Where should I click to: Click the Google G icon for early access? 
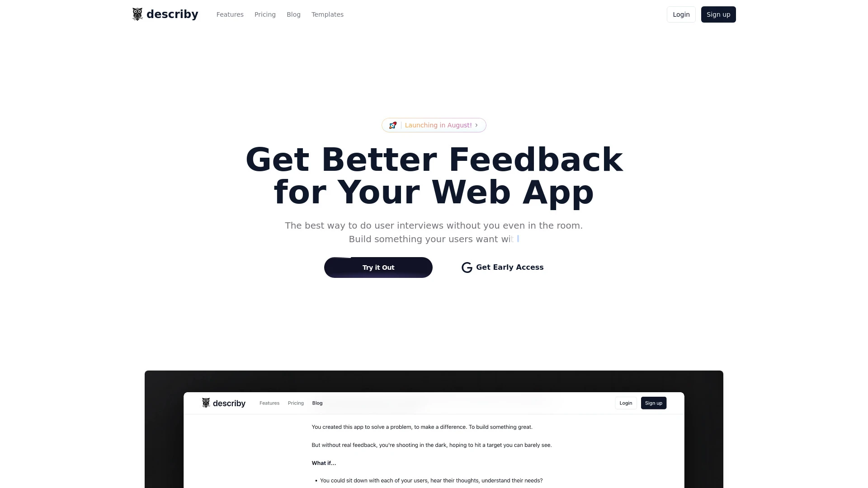[x=467, y=267]
